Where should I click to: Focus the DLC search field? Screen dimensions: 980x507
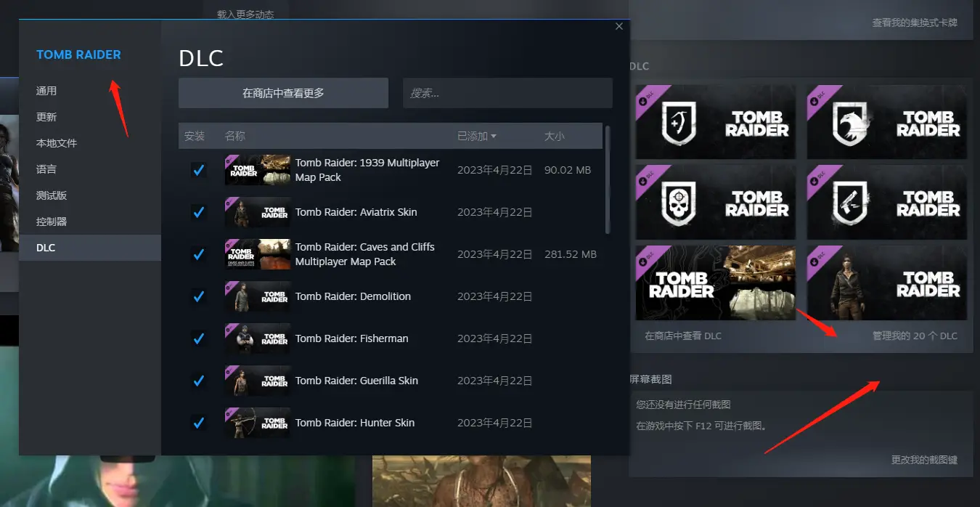coord(507,93)
